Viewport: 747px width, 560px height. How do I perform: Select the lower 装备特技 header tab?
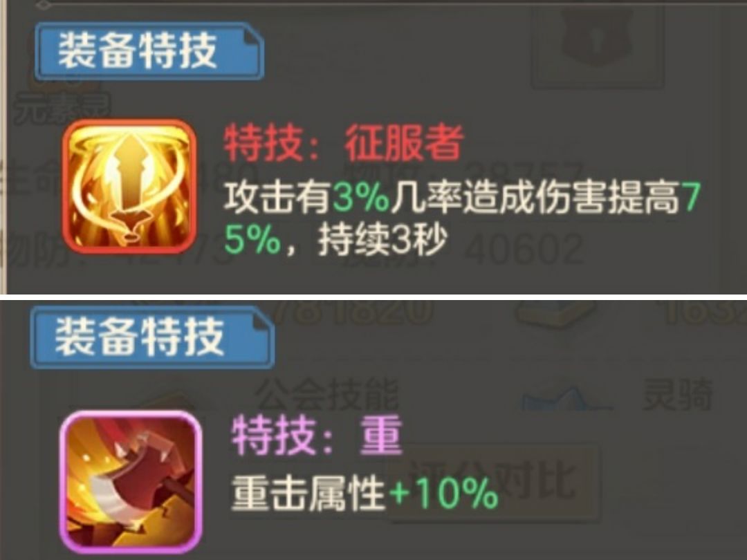(152, 337)
